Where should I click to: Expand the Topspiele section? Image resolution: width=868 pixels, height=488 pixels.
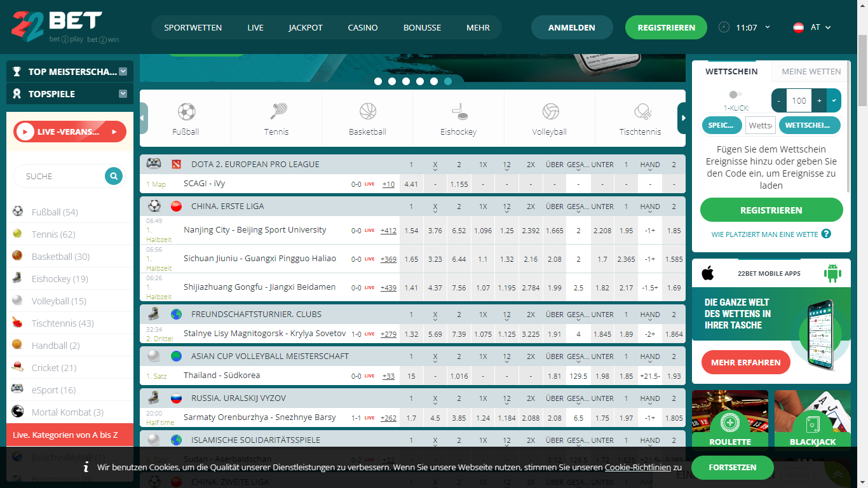pyautogui.click(x=123, y=93)
